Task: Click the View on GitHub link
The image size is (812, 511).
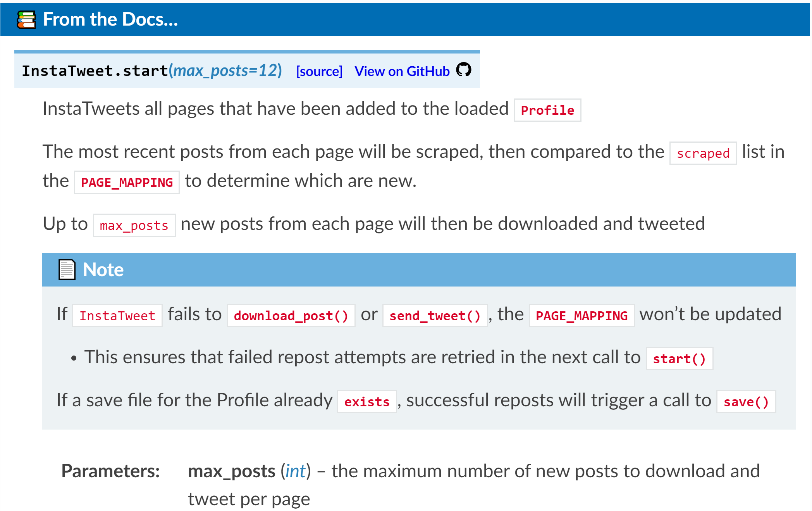Action: coord(401,71)
